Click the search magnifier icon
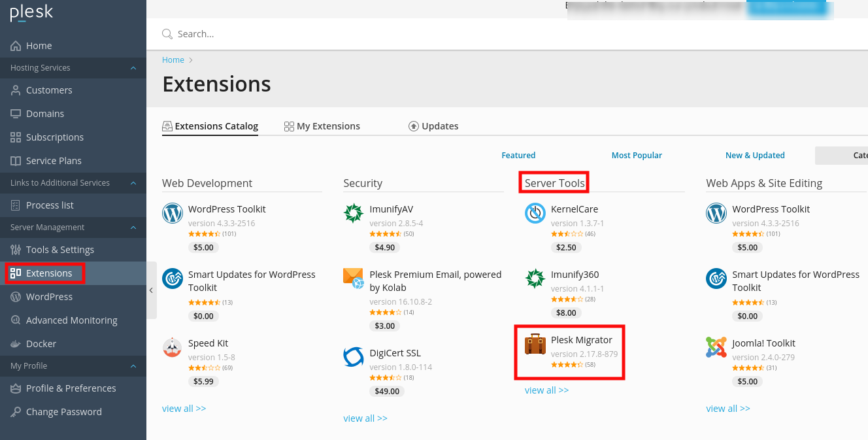Image resolution: width=868 pixels, height=440 pixels. pyautogui.click(x=167, y=34)
